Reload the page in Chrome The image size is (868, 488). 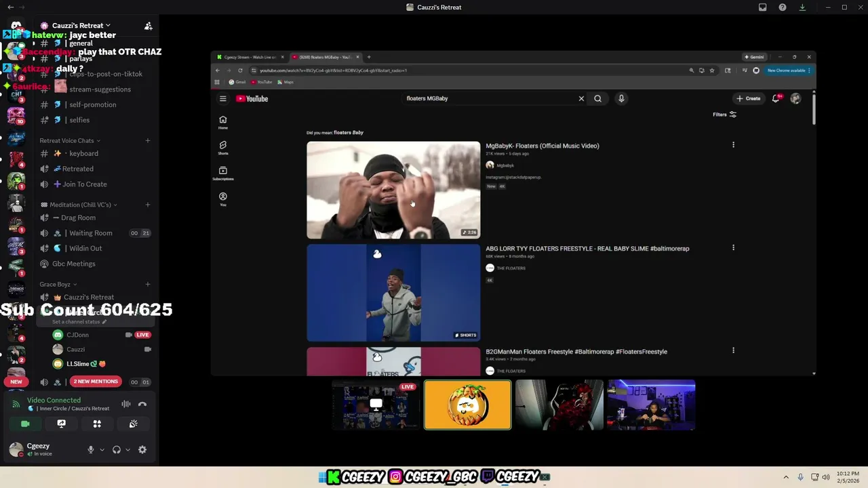click(240, 70)
